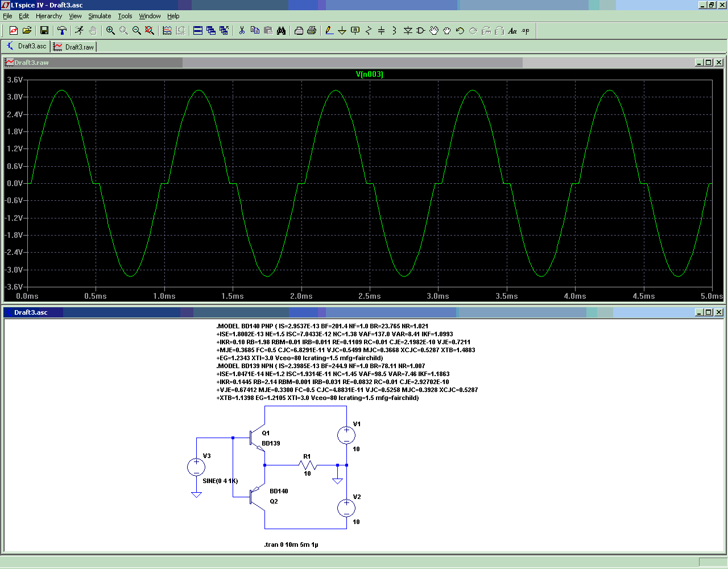Select the Text tool Aa icon
Screen dimensions: 728x569
(512, 31)
